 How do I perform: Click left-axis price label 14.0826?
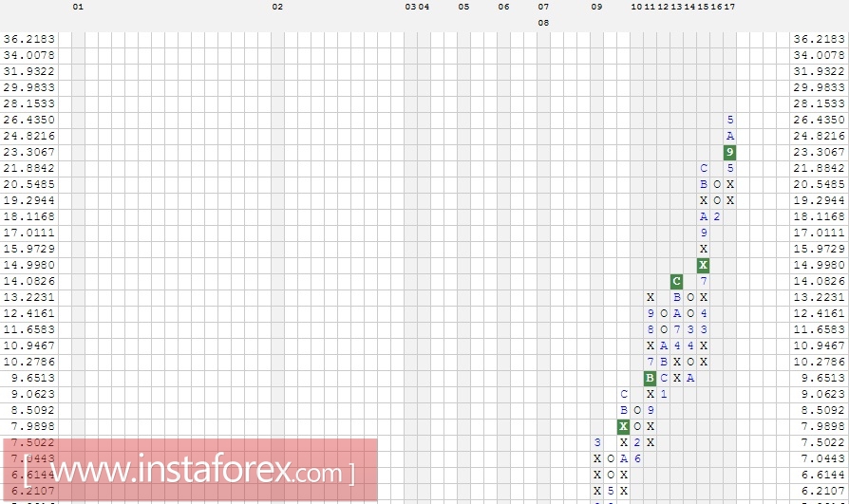pyautogui.click(x=29, y=282)
